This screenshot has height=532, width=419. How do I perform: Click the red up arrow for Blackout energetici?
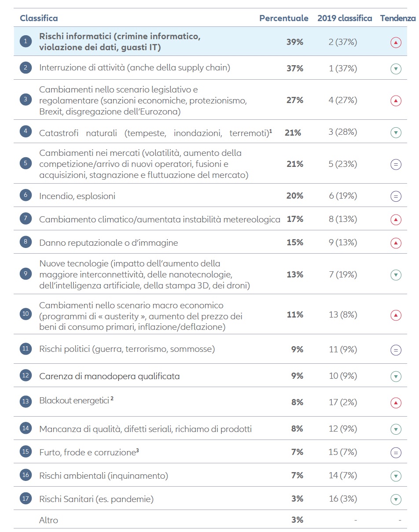coord(396,403)
